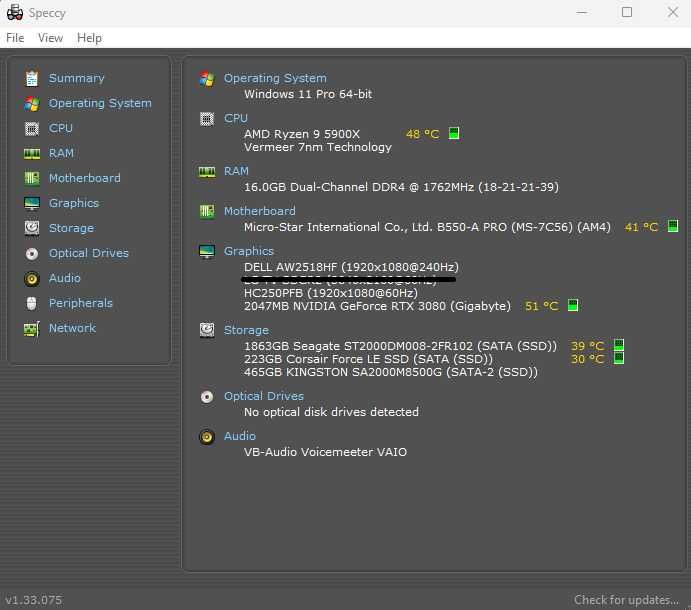Viewport: 691px width, 610px height.
Task: Select Operating System in the sidebar
Action: 100,103
